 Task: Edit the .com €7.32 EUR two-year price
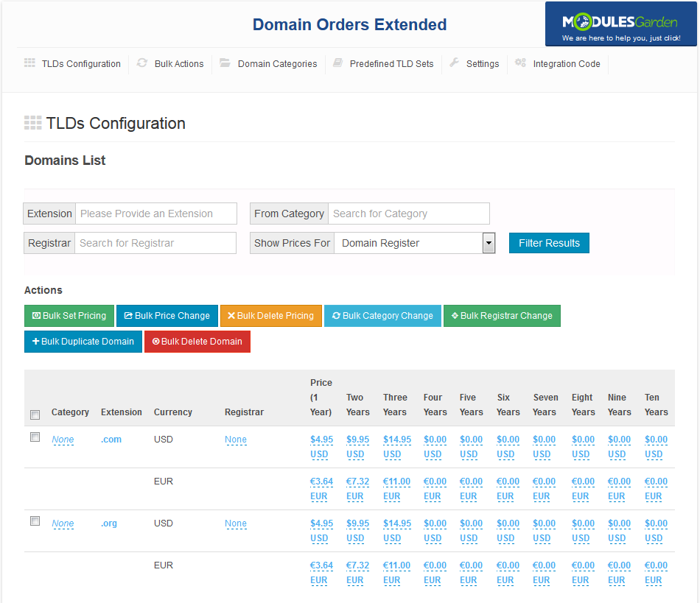[x=357, y=488]
